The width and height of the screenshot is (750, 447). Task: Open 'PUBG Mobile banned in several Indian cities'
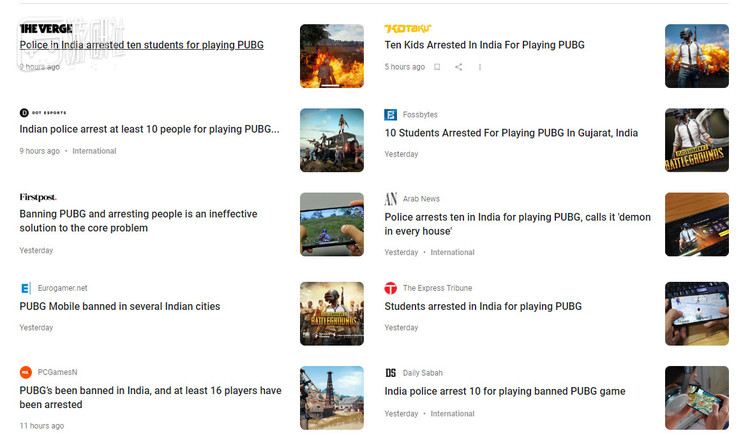120,306
